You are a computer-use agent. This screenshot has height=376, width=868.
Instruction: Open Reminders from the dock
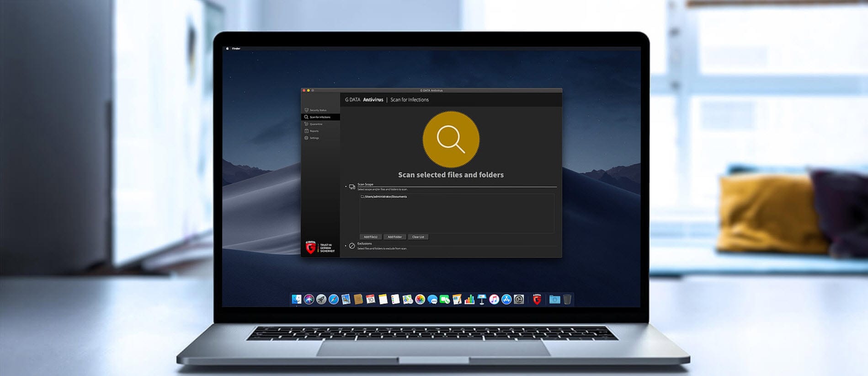[395, 299]
